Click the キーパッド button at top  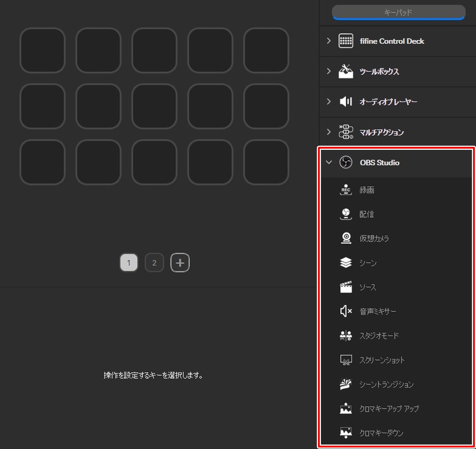coord(398,13)
